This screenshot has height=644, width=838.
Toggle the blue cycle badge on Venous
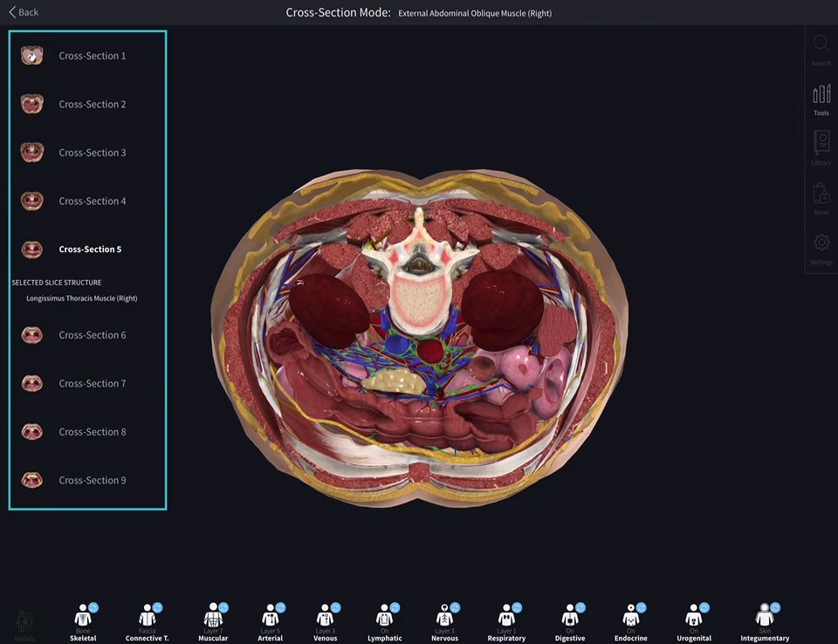tap(335, 607)
